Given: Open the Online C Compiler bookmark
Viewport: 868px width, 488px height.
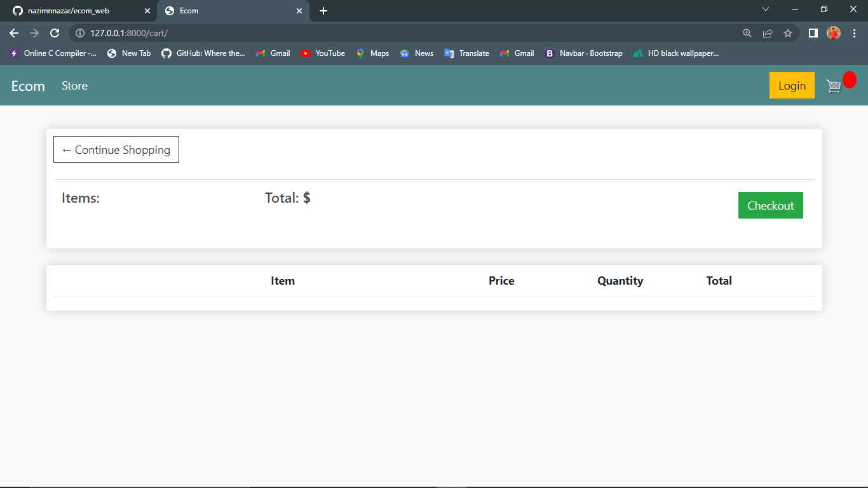Looking at the screenshot, I should click(53, 53).
